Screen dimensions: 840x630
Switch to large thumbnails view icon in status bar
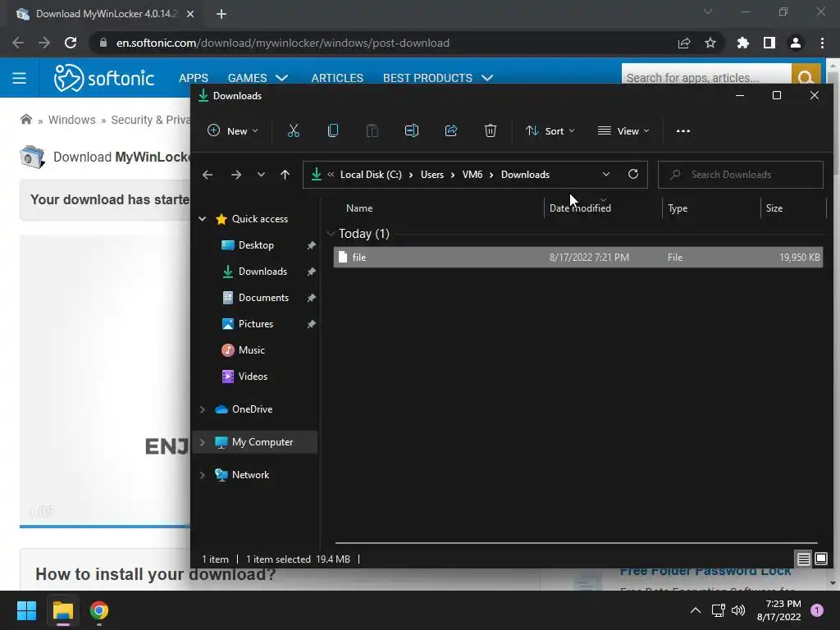821,559
